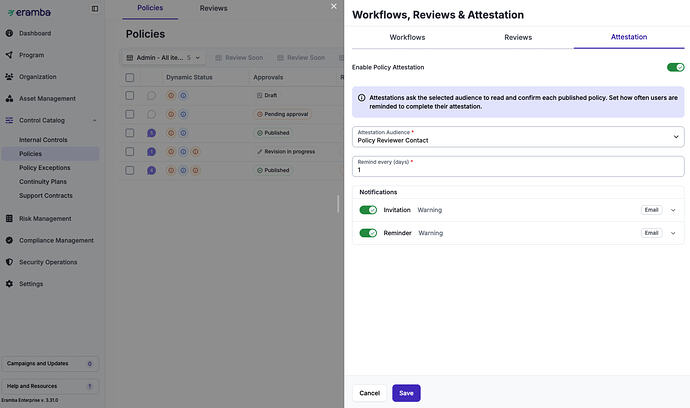Select the Organization people icon
The height and width of the screenshot is (408, 690).
point(9,77)
